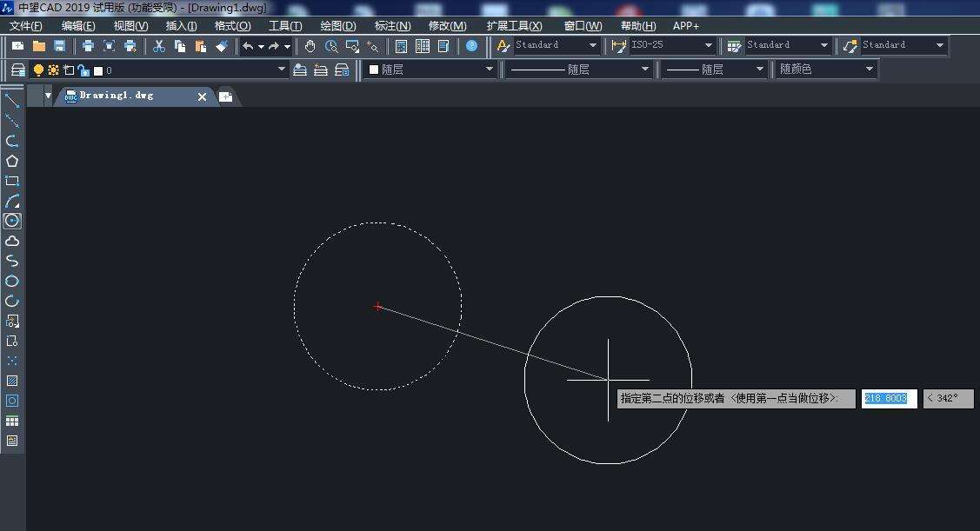Activate the Circle drawing tool

click(12, 221)
